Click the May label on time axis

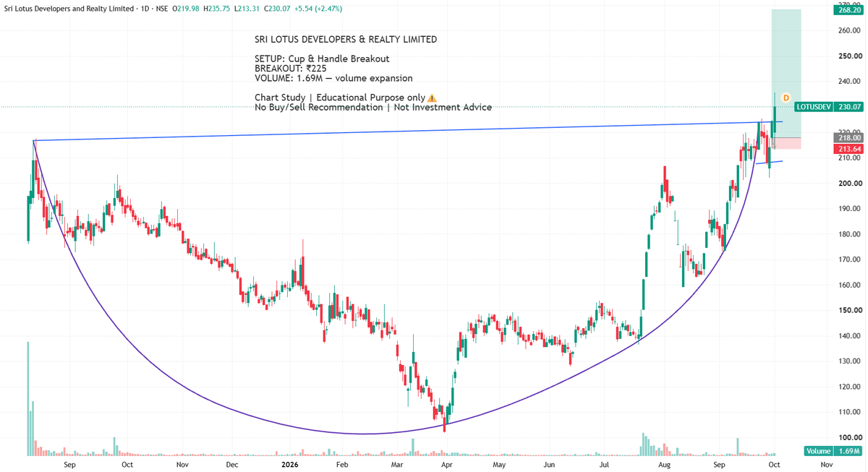click(498, 465)
